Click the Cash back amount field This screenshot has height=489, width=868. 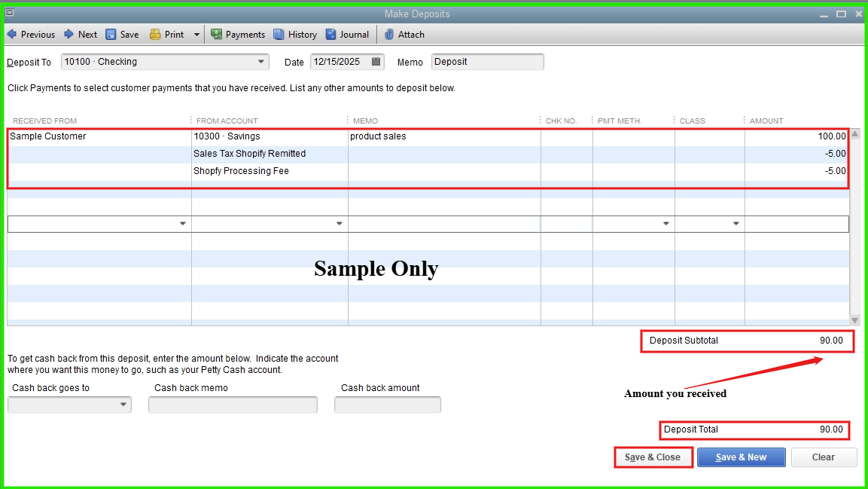[387, 405]
